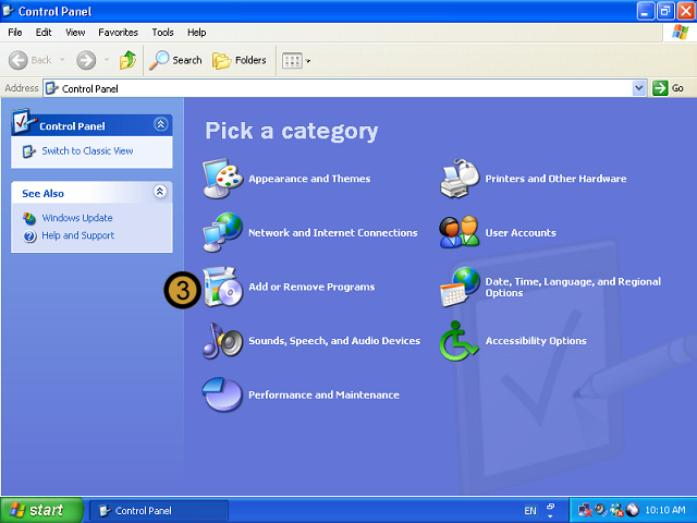
Task: Open the Performance and Maintenance pie chart icon
Action: (x=222, y=395)
